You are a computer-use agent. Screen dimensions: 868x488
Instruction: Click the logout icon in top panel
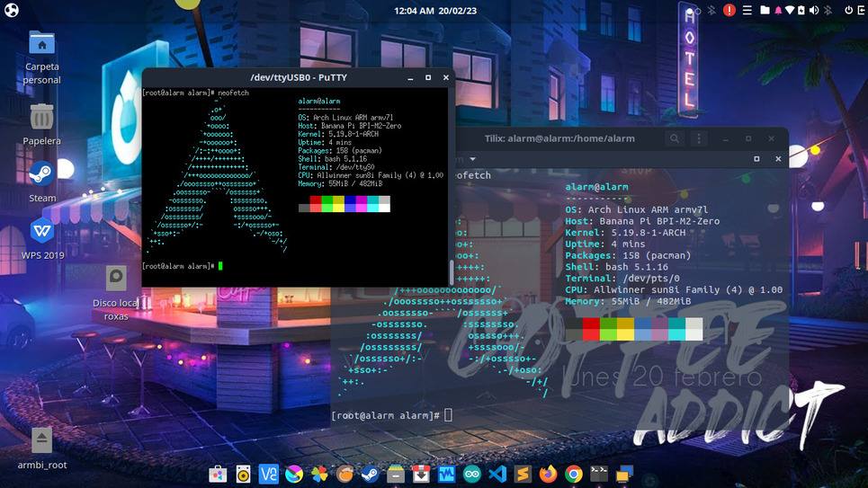click(x=862, y=10)
